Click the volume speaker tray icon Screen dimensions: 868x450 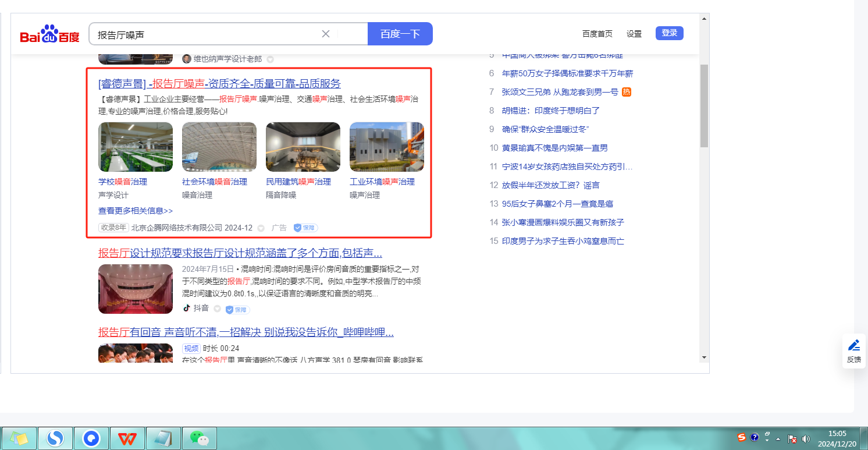(806, 438)
